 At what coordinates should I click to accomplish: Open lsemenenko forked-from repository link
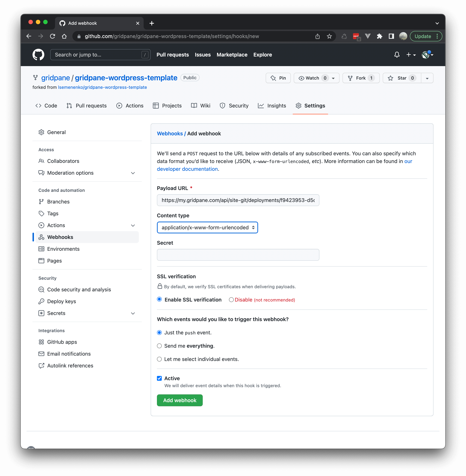pyautogui.click(x=102, y=87)
